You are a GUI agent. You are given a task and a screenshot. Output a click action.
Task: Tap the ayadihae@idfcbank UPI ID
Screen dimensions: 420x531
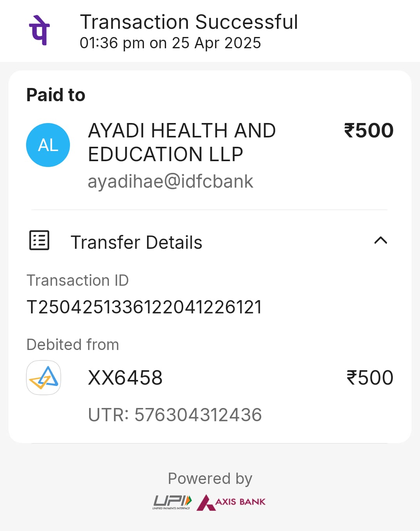point(170,181)
